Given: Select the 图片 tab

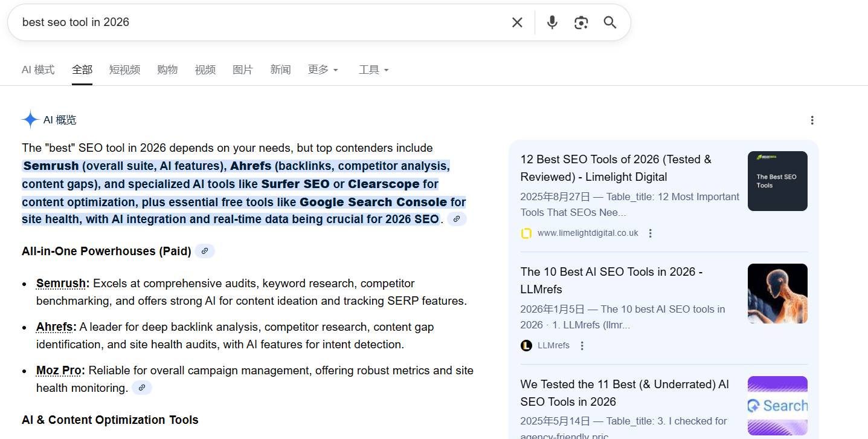Looking at the screenshot, I should [242, 70].
